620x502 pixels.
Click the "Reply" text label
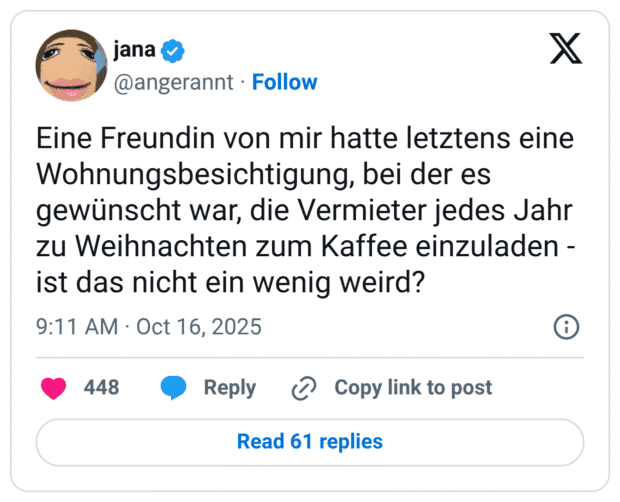point(230,388)
